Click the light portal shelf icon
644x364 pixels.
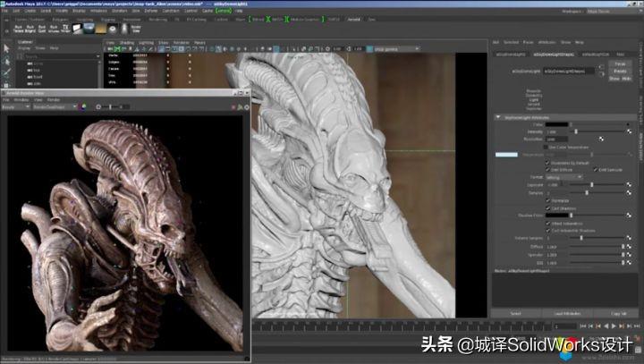coord(100,28)
